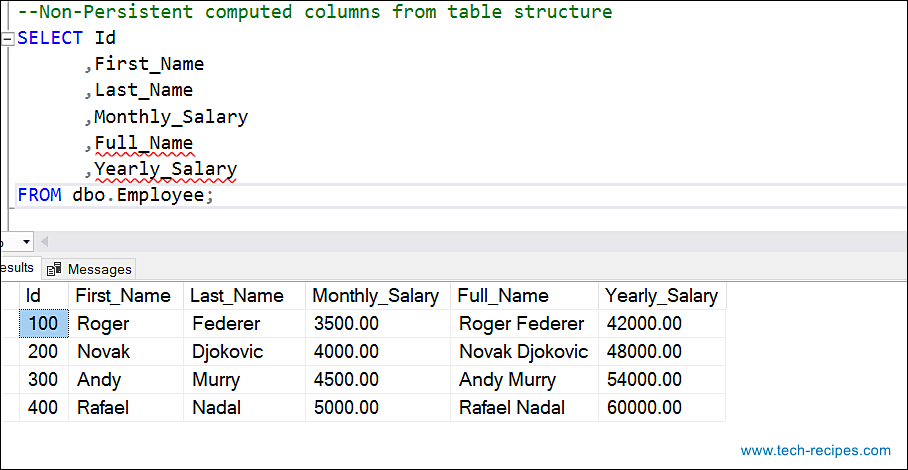Select the Id column header
Screen dimensions: 908x470
[44, 296]
